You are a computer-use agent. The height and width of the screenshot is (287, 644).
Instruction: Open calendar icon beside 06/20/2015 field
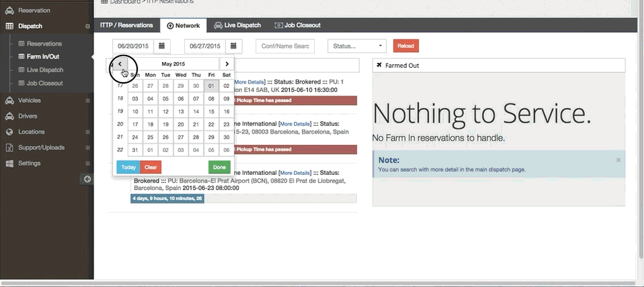point(162,46)
